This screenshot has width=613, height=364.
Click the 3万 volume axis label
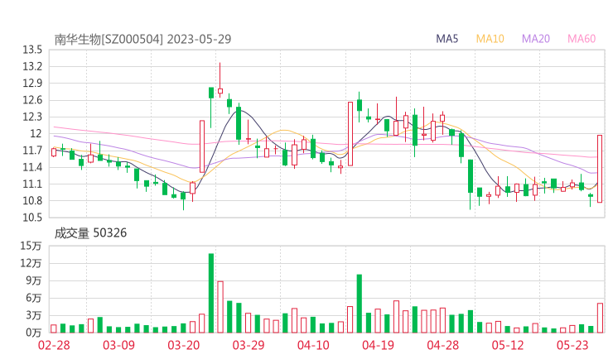coord(34,315)
